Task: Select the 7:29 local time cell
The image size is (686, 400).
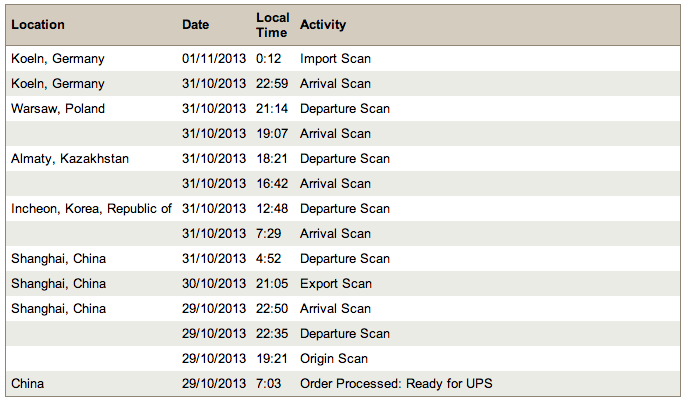Action: coord(269,233)
